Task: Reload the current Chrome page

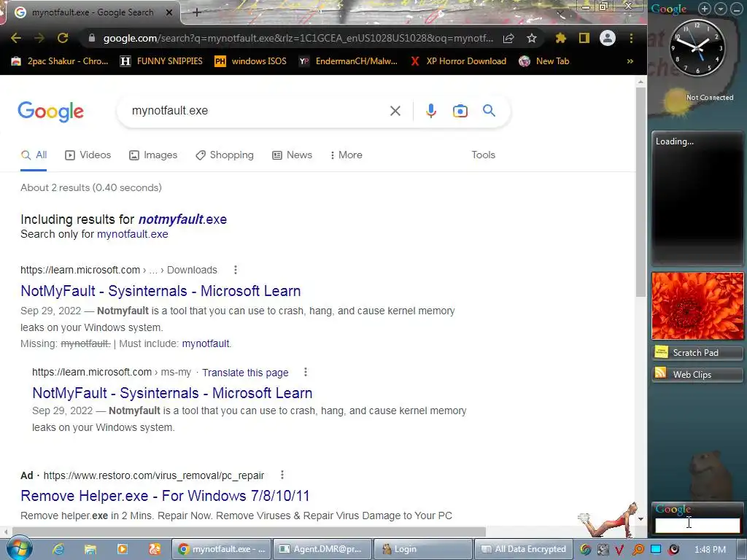Action: 63,38
